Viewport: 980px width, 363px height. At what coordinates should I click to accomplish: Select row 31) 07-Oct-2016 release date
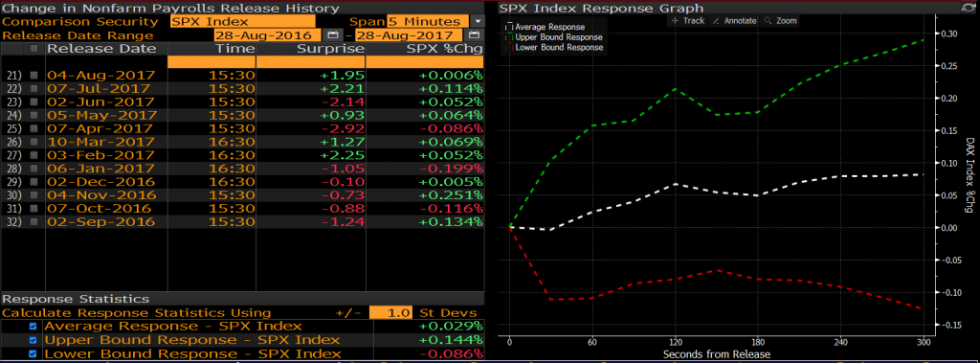coord(99,209)
